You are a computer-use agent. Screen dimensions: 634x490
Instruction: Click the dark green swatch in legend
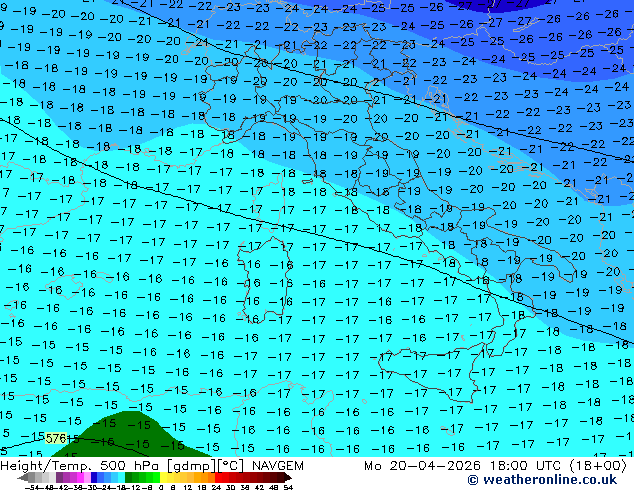tap(129, 477)
